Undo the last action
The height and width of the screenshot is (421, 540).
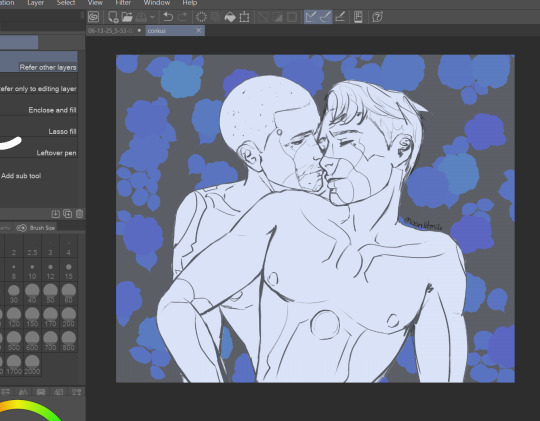point(168,17)
